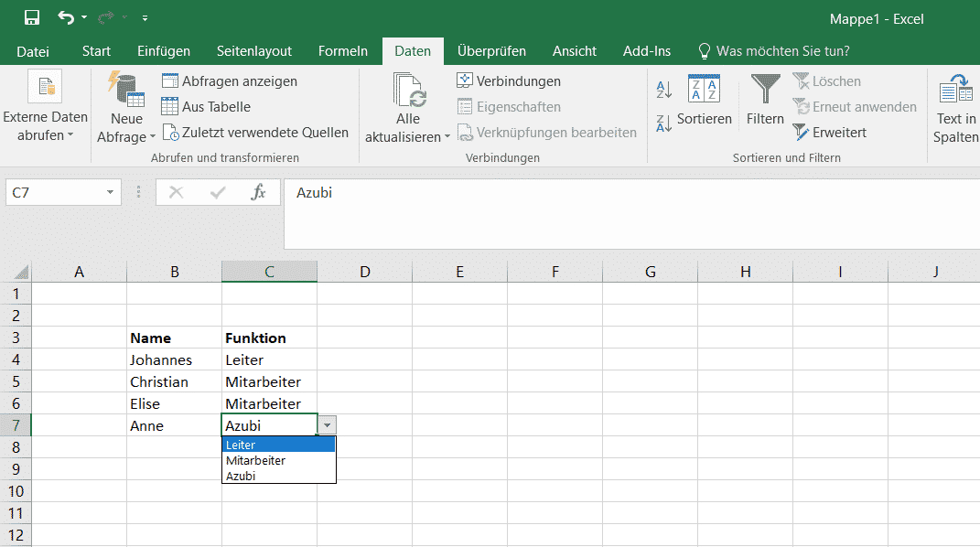Choose Mitarbeiter from the dropdown list
The width and height of the screenshot is (980, 547).
tap(279, 460)
